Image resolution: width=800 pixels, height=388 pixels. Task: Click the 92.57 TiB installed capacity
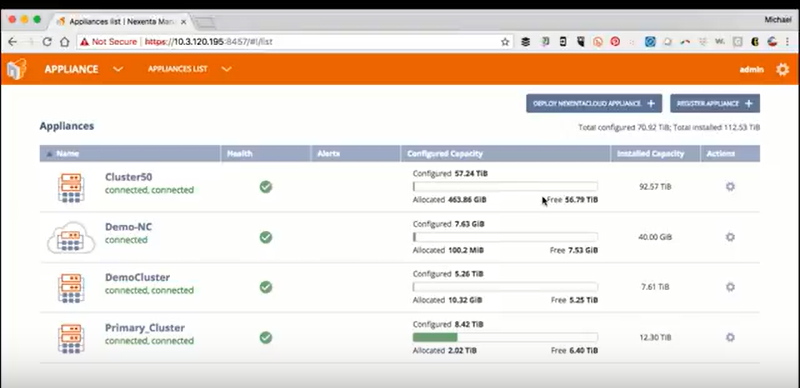click(x=655, y=187)
